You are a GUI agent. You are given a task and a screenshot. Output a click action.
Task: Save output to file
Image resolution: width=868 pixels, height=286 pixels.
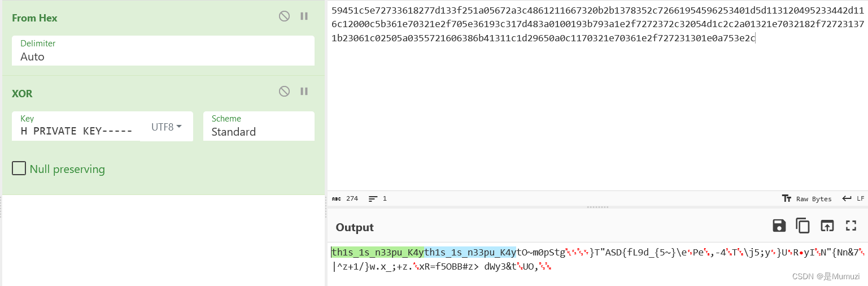(779, 226)
